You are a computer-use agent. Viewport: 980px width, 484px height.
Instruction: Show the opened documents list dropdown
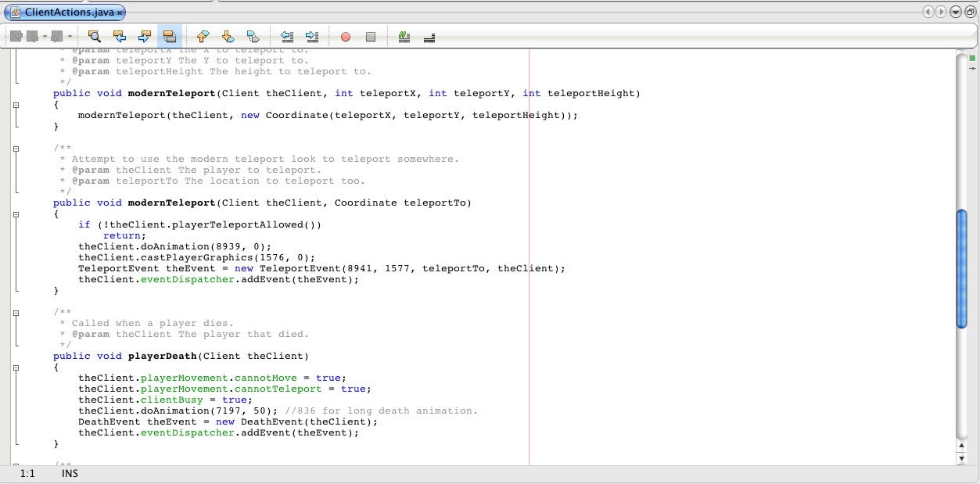click(x=955, y=12)
